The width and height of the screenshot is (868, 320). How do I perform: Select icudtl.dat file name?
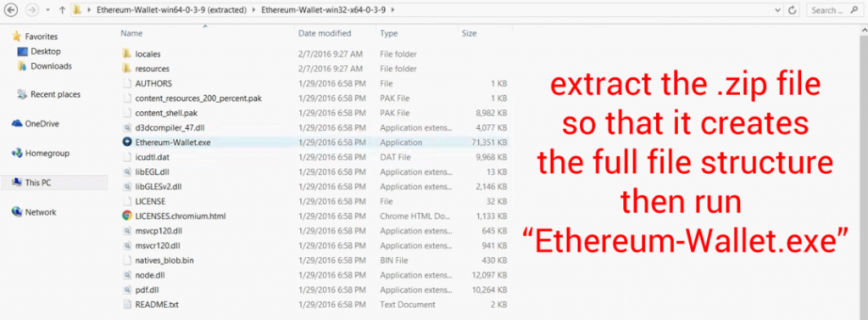click(153, 157)
